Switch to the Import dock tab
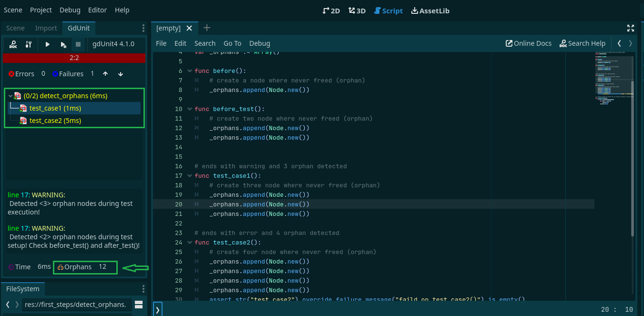 (46, 28)
